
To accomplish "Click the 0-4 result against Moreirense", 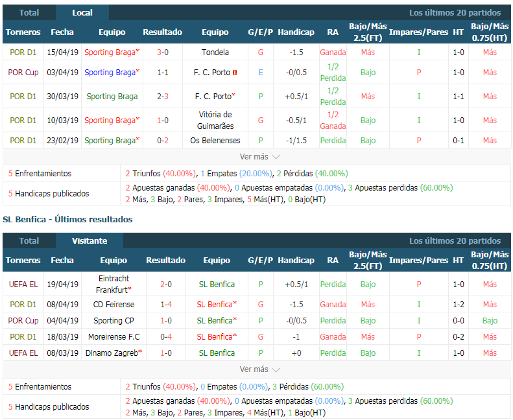I will (166, 337).
